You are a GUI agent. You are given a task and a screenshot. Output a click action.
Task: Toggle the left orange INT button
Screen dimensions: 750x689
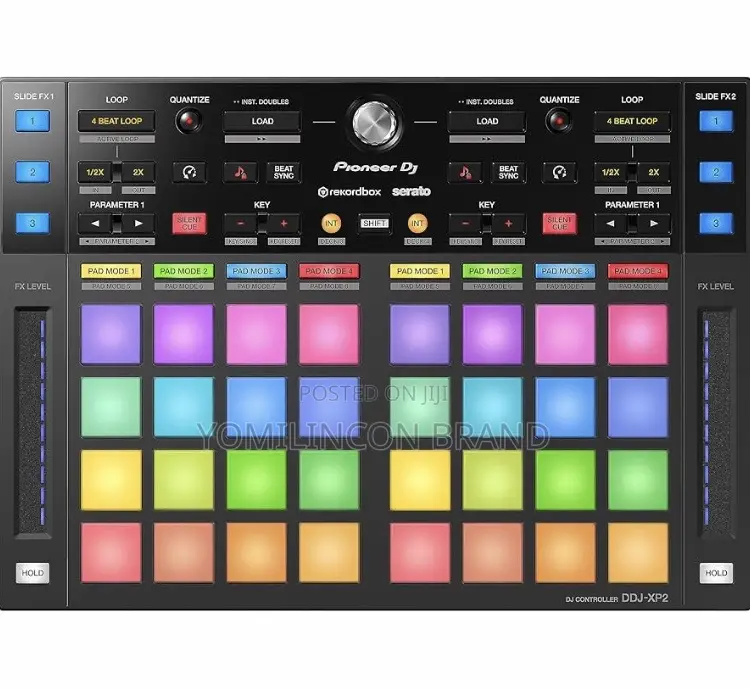point(331,223)
